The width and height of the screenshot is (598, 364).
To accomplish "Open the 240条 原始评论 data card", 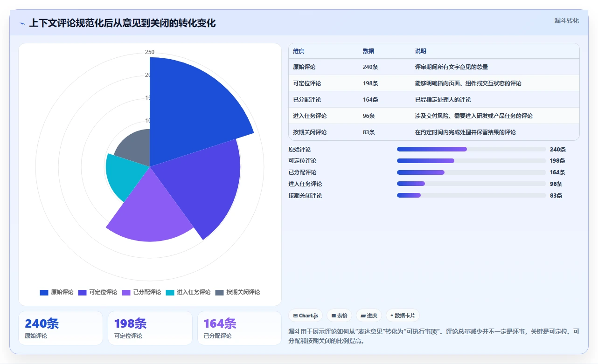I will pos(61,328).
